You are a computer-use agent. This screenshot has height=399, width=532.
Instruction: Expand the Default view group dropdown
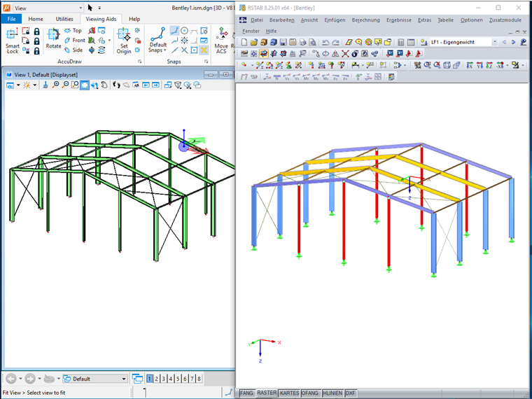pos(124,379)
